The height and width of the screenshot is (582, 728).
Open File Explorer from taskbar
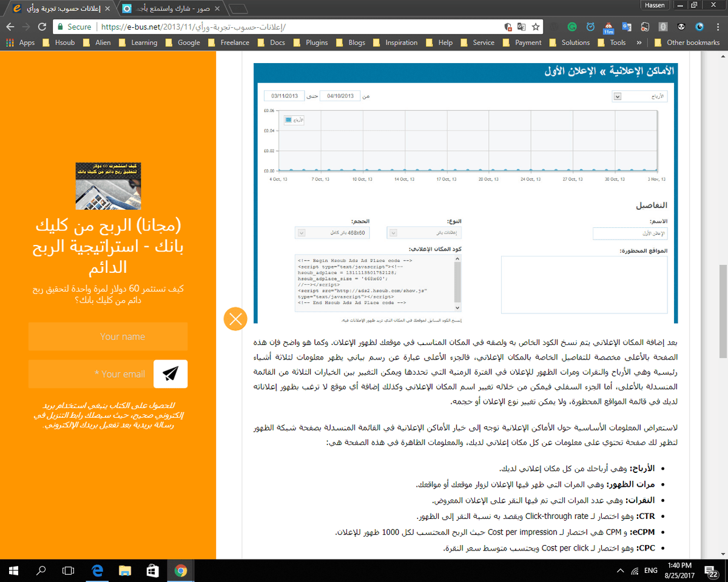125,570
